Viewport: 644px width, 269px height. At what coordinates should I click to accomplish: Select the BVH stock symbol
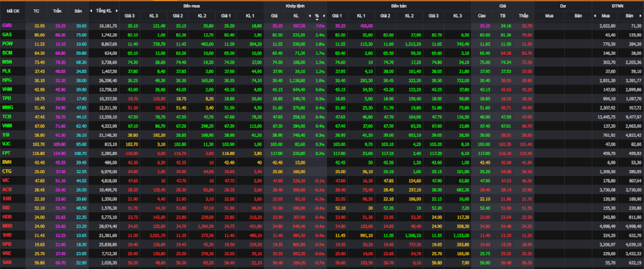(7, 162)
